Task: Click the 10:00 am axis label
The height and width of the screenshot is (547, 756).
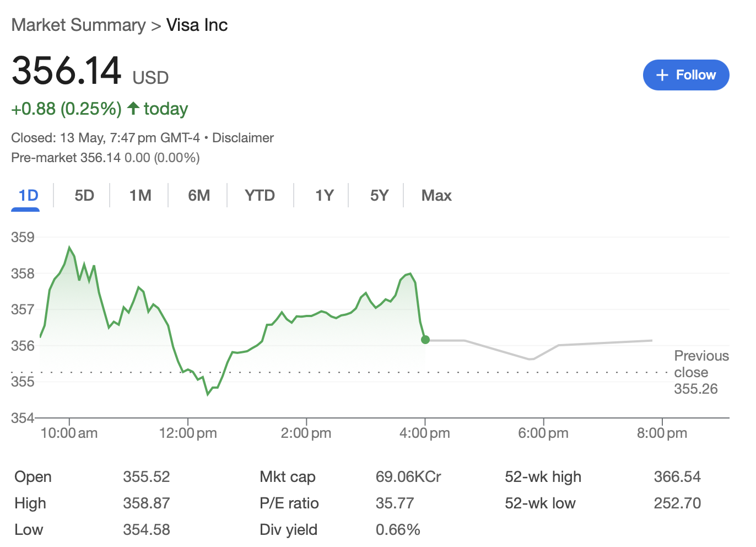Action: pos(69,433)
